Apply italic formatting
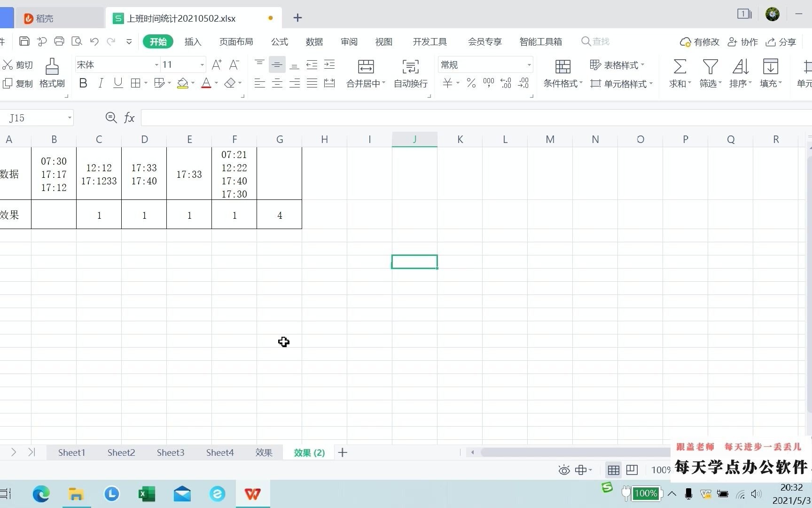Image resolution: width=812 pixels, height=508 pixels. (x=100, y=83)
